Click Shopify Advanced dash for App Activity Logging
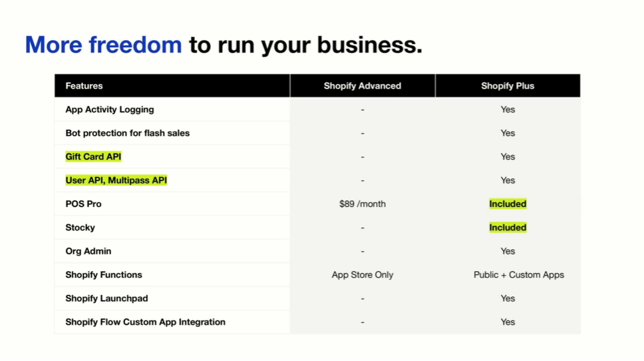The width and height of the screenshot is (644, 361). pyautogui.click(x=362, y=110)
